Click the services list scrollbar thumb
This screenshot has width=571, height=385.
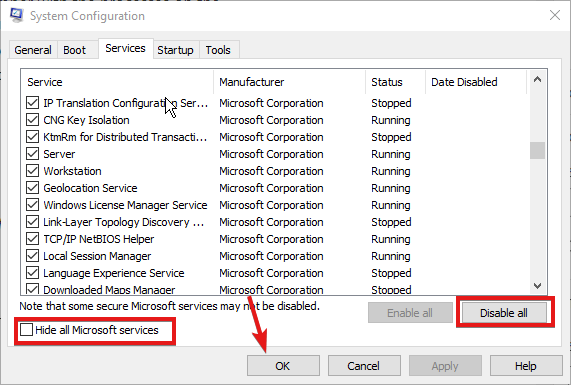pyautogui.click(x=537, y=150)
